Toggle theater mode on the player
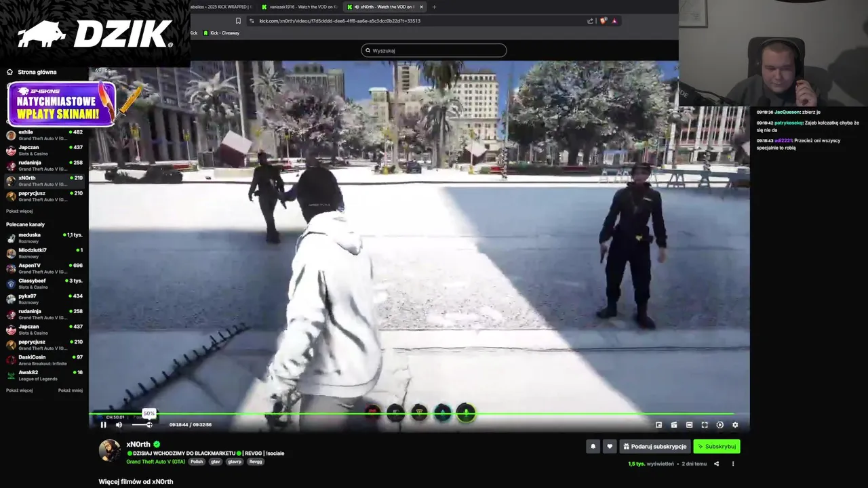This screenshot has height=488, width=868. pyautogui.click(x=689, y=425)
